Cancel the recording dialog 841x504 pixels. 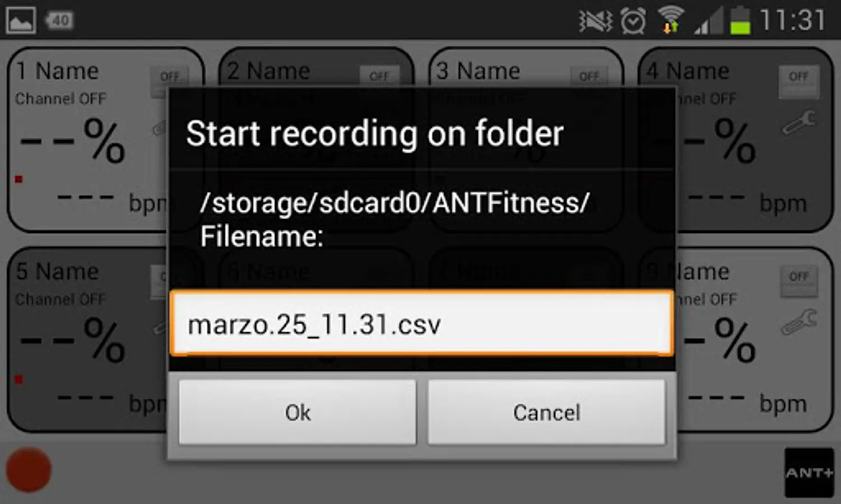coord(547,412)
